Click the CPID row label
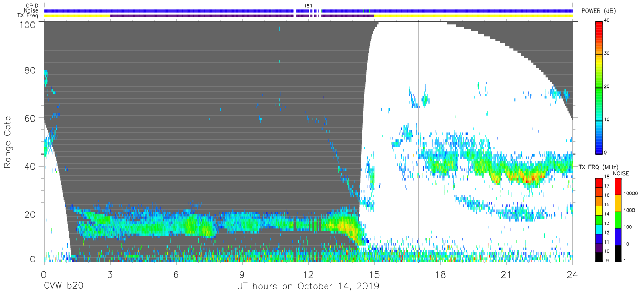 tap(32, 6)
